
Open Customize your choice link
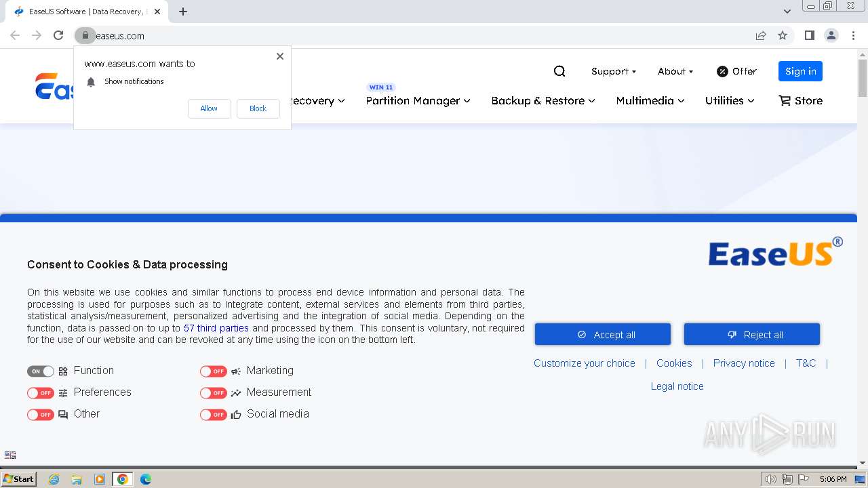[x=585, y=363]
